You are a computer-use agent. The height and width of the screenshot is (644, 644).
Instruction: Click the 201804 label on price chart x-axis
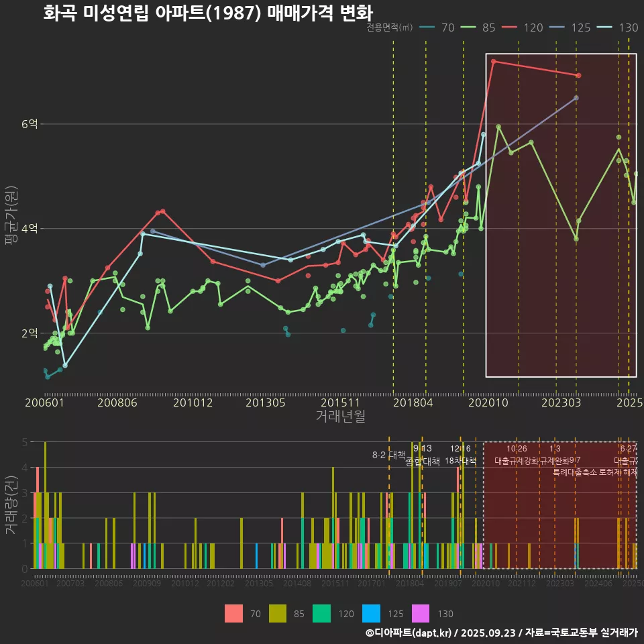click(x=412, y=402)
